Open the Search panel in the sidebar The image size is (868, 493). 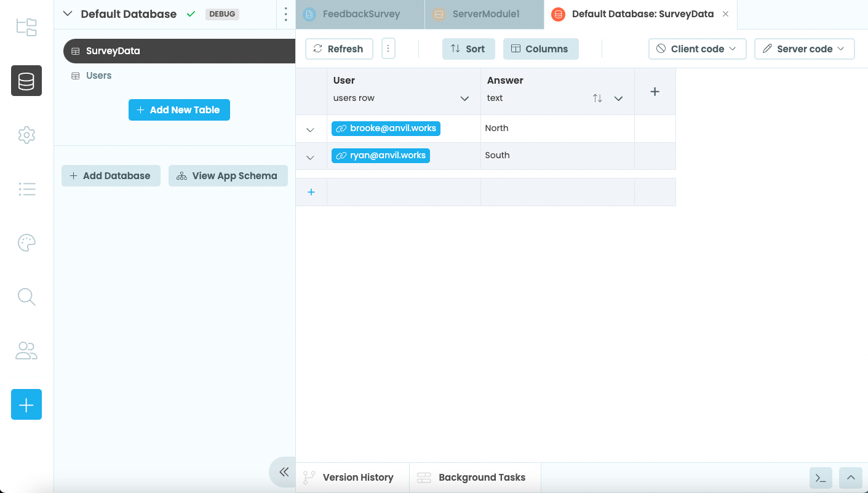tap(26, 297)
